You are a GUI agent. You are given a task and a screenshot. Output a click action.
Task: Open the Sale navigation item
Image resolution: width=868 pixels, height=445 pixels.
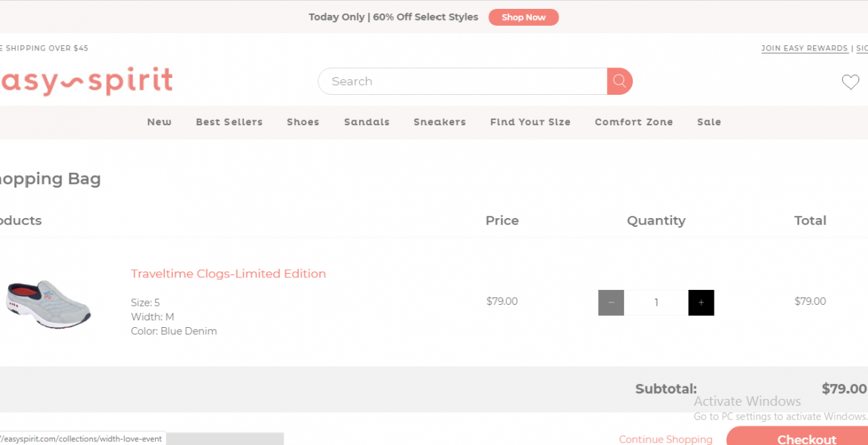tap(709, 122)
